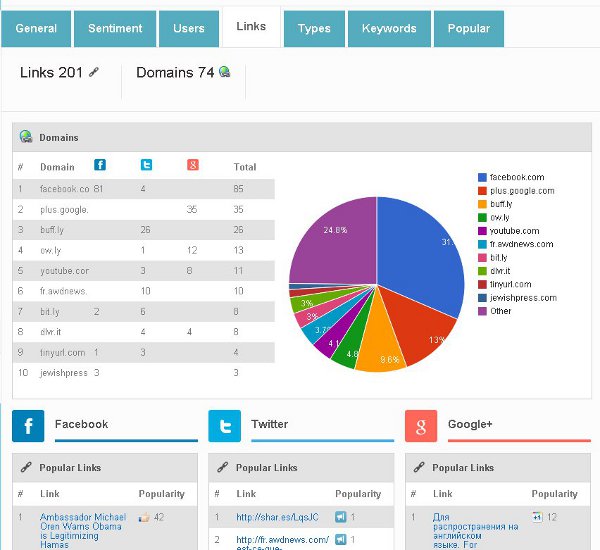
Task: Click the chain icon beside Links 201
Action: (94, 72)
